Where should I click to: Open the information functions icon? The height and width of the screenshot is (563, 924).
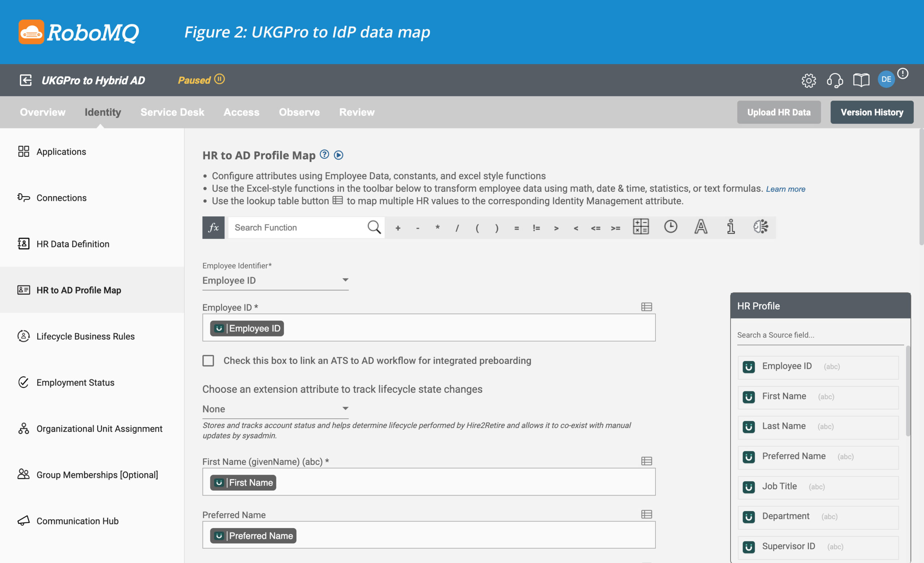tap(731, 227)
